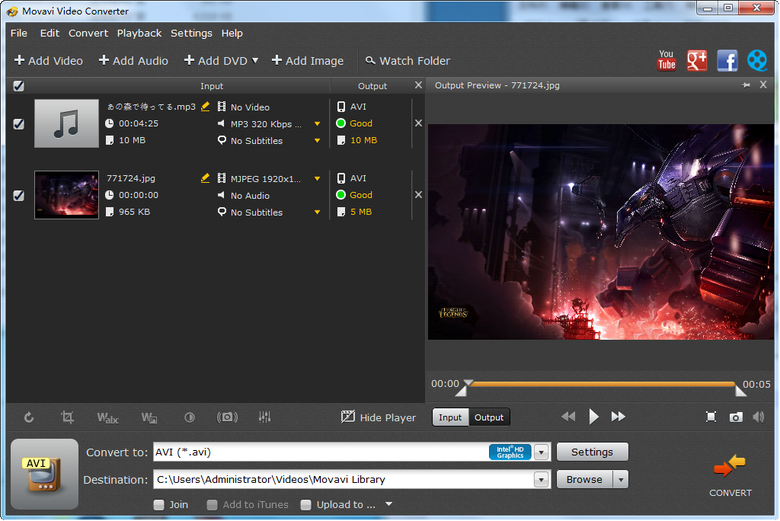Open the audio equalizer adjustments icon

tap(265, 417)
